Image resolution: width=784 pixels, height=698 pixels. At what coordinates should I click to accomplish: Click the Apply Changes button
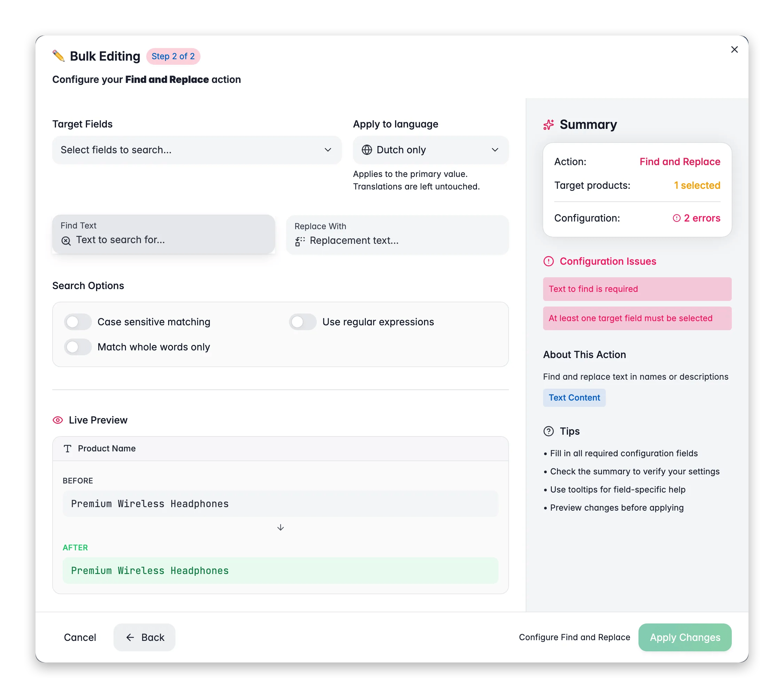tap(685, 637)
